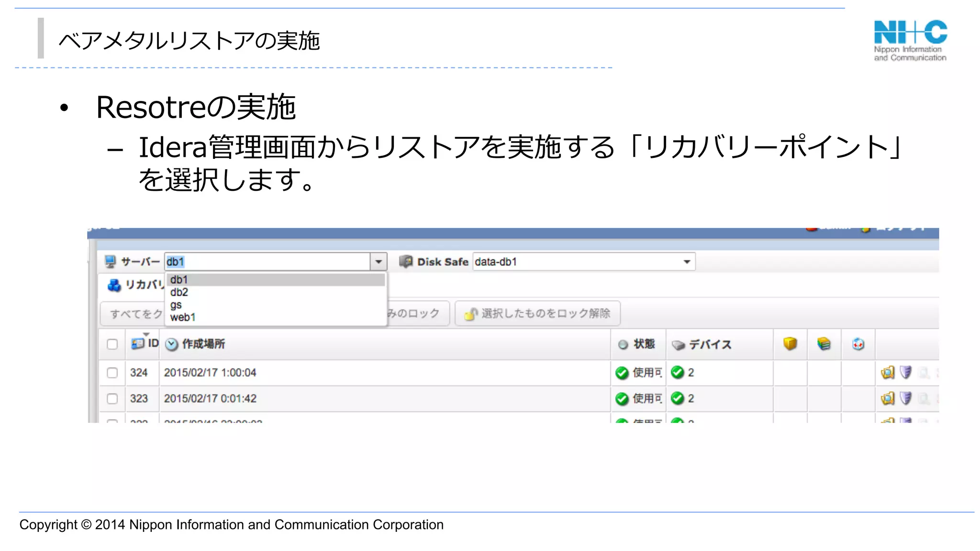Screen dimensions: 980x551
Task: Sort by the デバイス column header
Action: tap(720, 344)
